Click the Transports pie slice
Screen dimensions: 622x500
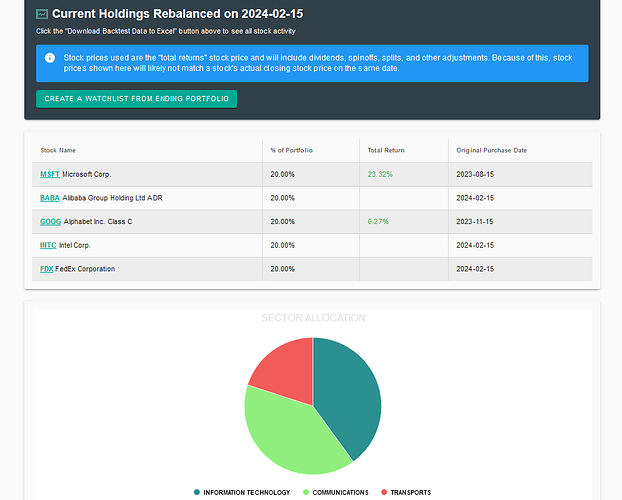pos(288,369)
